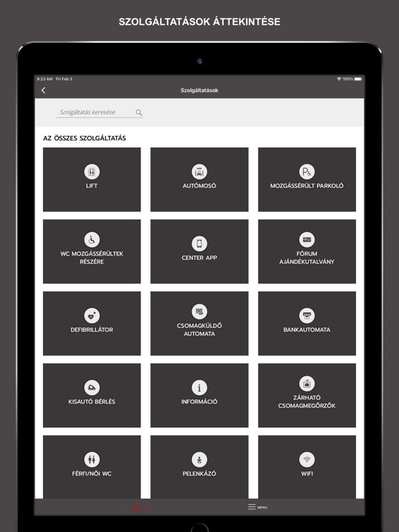
Task: Open the MENU tab label
Action: 263,508
